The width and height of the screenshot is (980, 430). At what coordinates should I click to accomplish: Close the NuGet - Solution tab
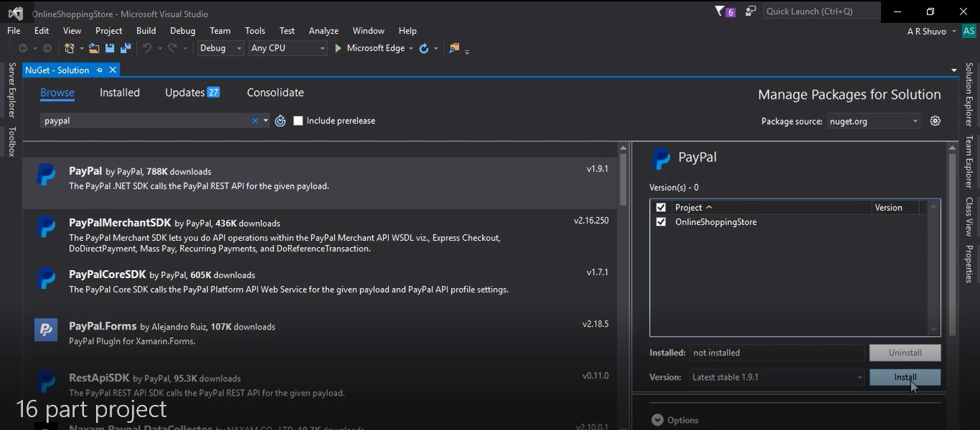click(x=113, y=70)
